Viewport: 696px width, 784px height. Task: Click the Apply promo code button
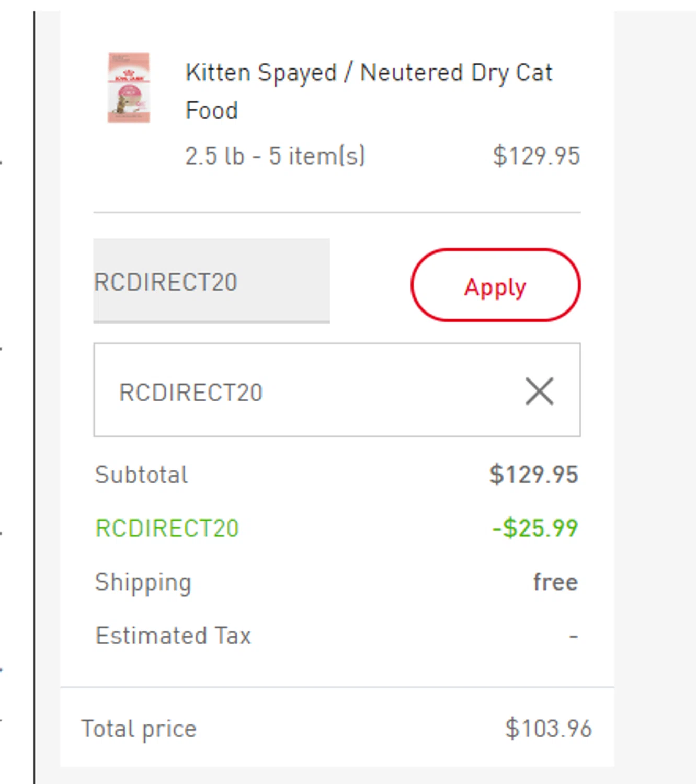coord(495,285)
